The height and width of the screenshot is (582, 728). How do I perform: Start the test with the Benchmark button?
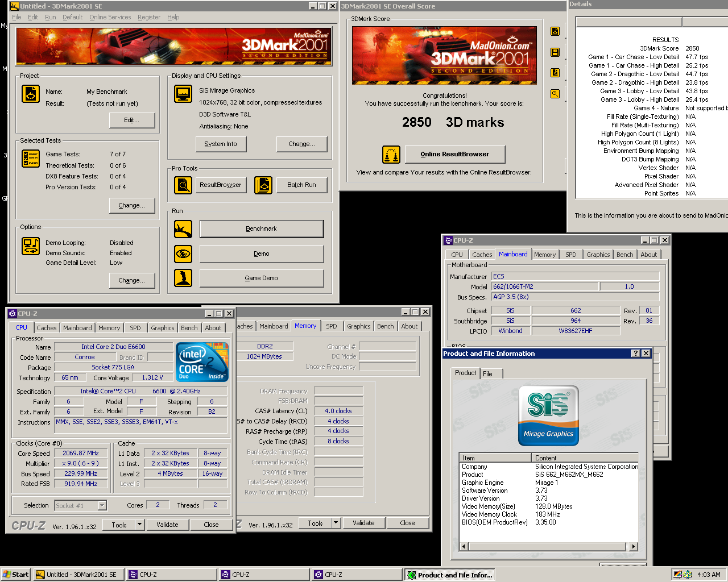[x=262, y=229]
